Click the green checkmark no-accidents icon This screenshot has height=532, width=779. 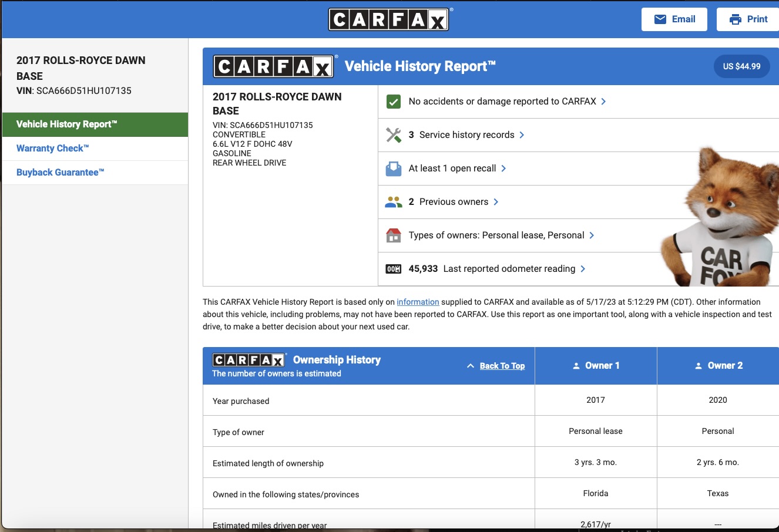(394, 102)
